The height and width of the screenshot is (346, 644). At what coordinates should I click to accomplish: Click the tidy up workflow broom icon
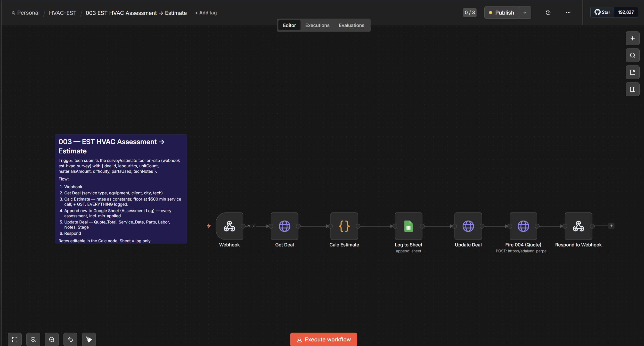pos(89,339)
